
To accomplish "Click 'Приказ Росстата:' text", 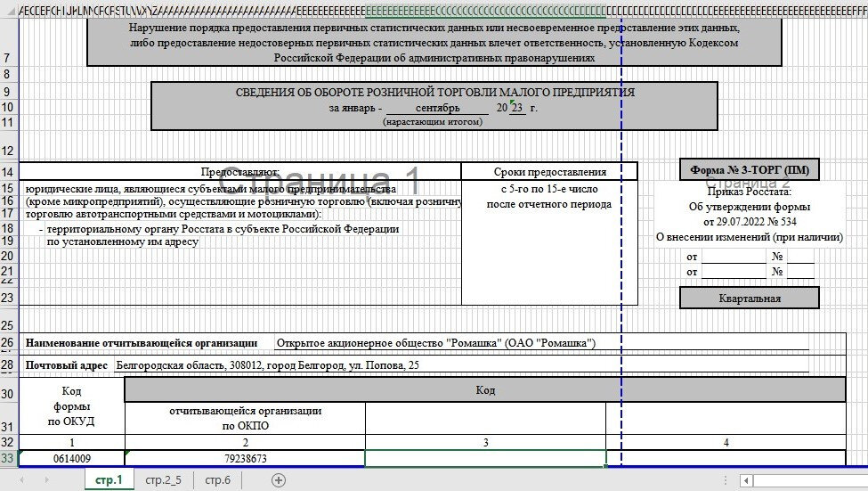I will click(750, 192).
